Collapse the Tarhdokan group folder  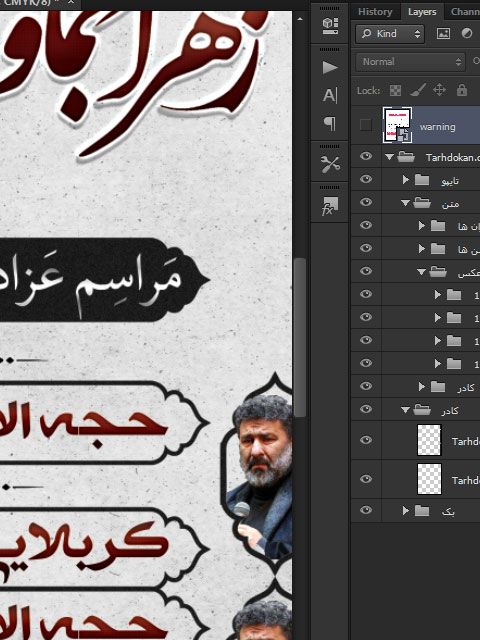coord(389,156)
